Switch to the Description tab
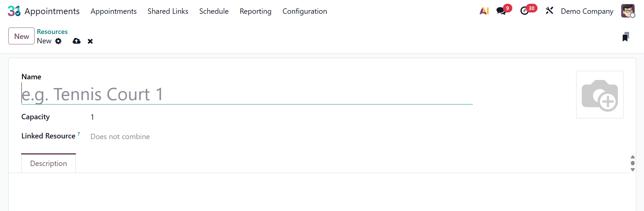Image resolution: width=644 pixels, height=211 pixels. tap(48, 163)
